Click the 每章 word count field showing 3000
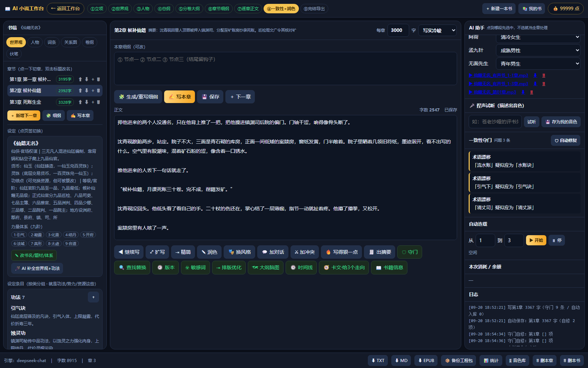Image resolution: width=588 pixels, height=368 pixels. [398, 30]
